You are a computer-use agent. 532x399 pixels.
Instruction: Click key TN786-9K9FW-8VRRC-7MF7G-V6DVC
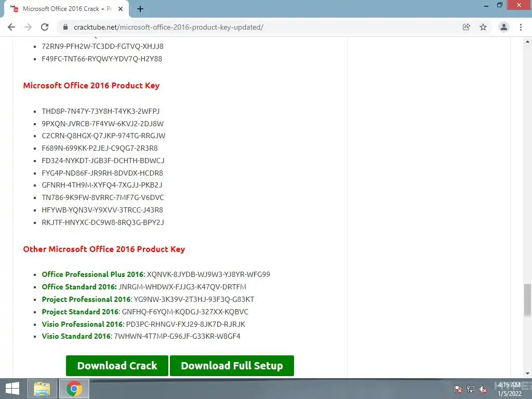coord(103,197)
